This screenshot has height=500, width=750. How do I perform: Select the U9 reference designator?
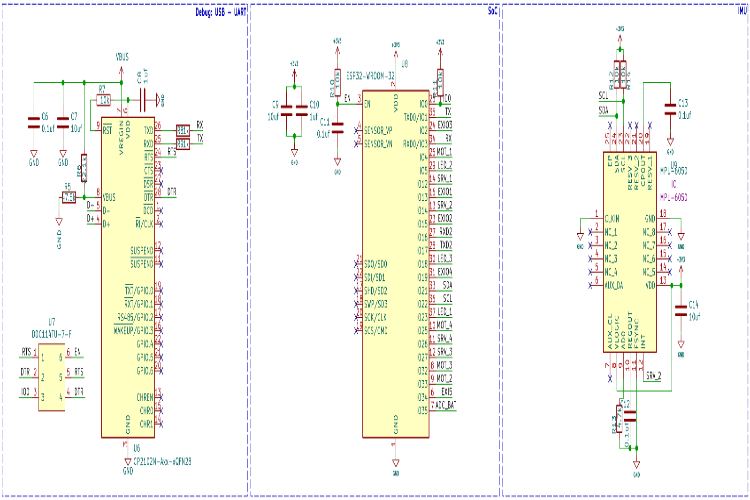point(673,165)
